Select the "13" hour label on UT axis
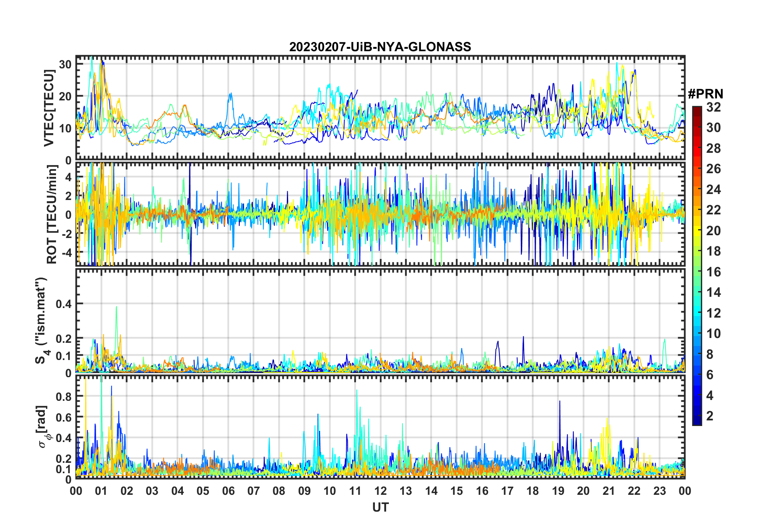This screenshot has height=532, width=761. point(406,491)
